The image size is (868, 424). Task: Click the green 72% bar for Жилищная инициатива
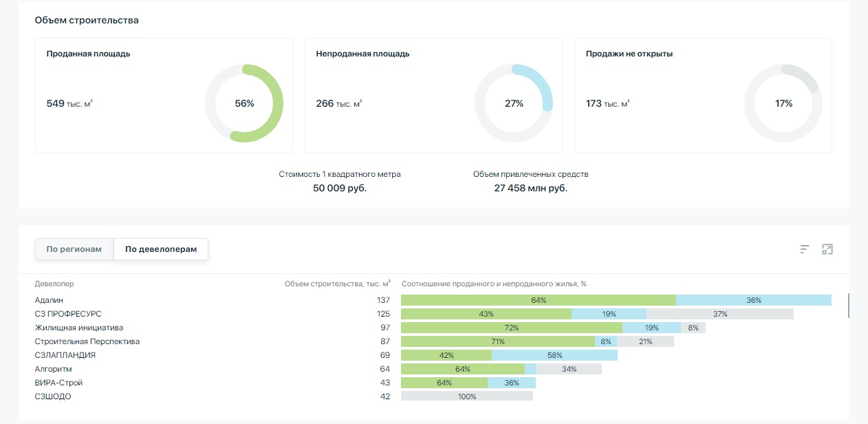click(512, 328)
